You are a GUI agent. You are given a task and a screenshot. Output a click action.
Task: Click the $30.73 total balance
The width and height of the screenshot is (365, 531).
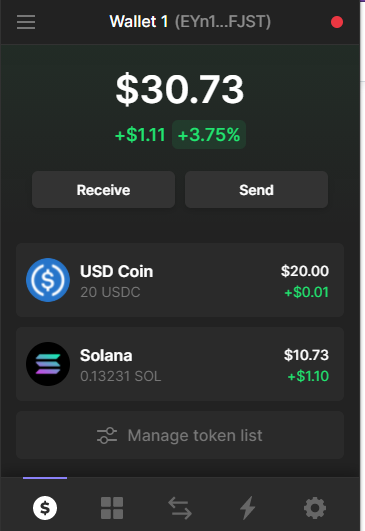(x=180, y=89)
